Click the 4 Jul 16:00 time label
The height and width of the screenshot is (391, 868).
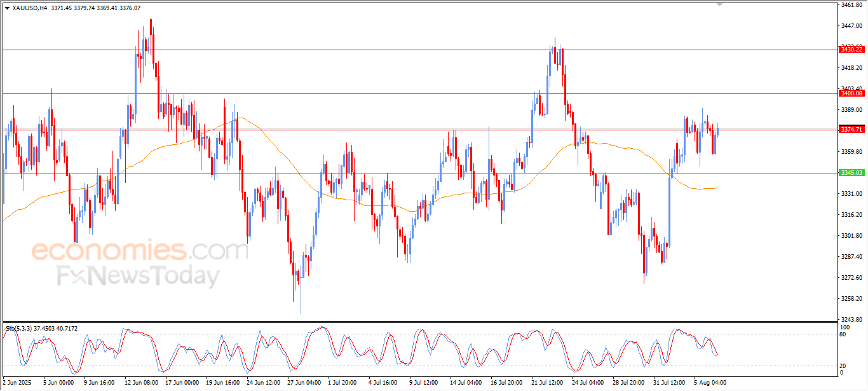384,383
